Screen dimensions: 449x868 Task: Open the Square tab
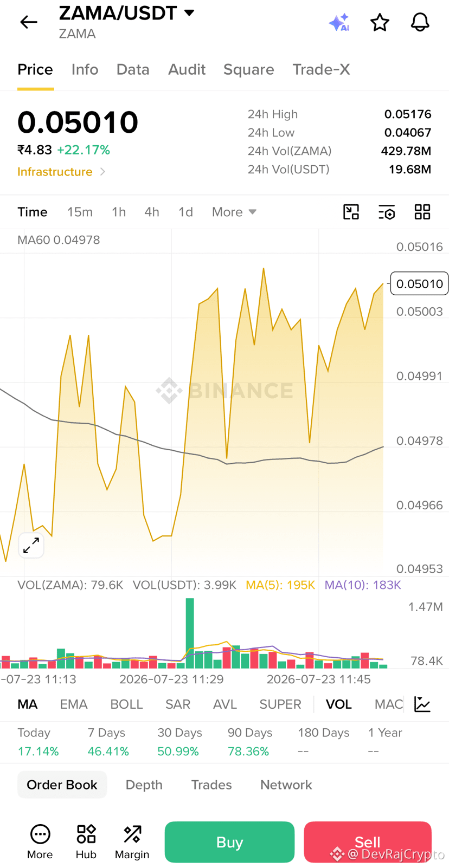pyautogui.click(x=249, y=69)
